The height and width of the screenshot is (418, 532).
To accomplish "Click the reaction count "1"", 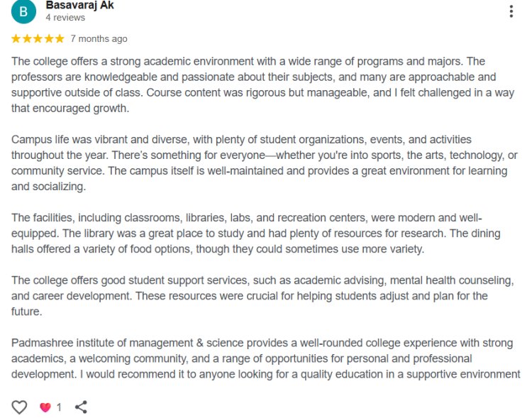I will [59, 407].
